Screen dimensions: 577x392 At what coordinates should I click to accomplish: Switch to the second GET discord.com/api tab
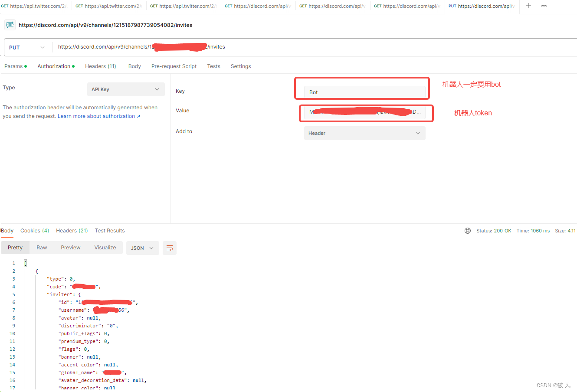(x=332, y=6)
